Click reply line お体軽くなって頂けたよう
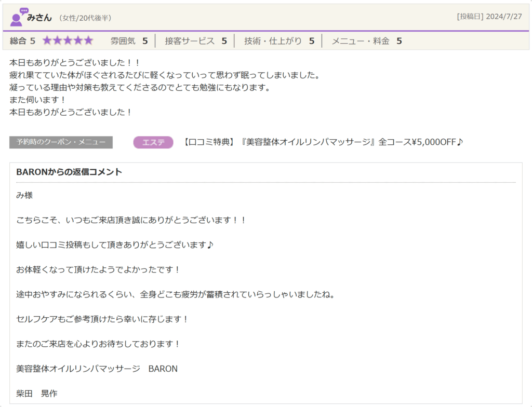This screenshot has height=407, width=532. click(x=98, y=269)
